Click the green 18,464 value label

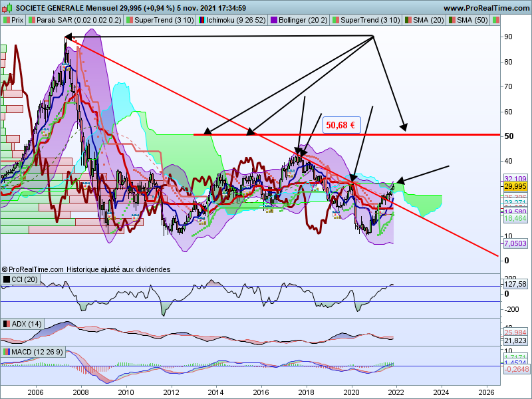(515, 219)
